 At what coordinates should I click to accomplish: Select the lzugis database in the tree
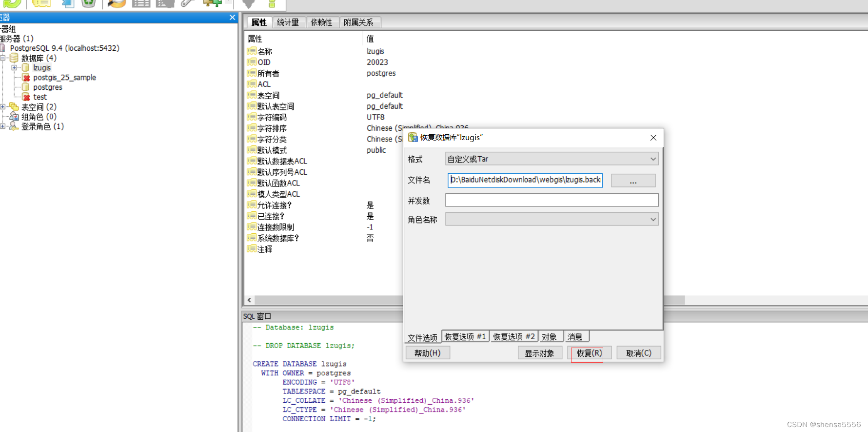tap(42, 68)
